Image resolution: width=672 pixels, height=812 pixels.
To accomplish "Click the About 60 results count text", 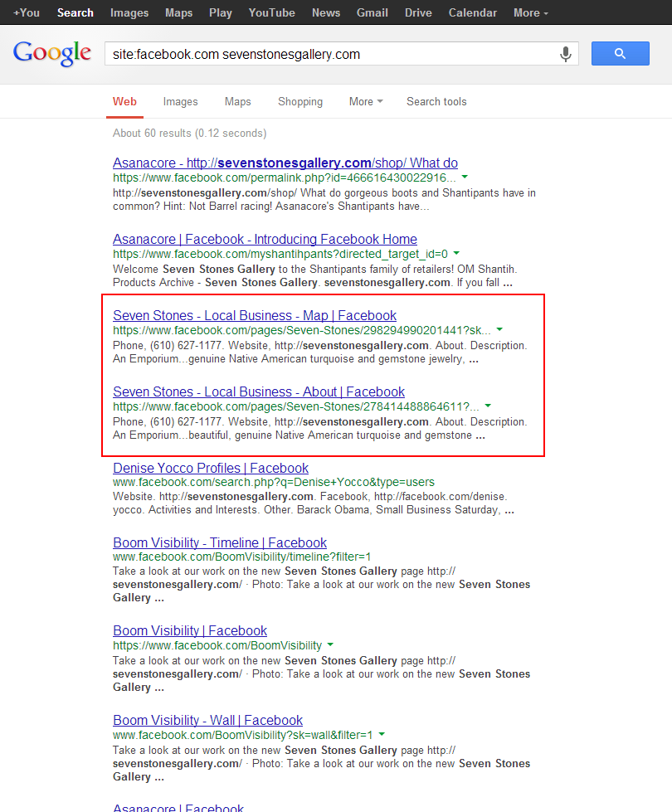I will (x=190, y=133).
